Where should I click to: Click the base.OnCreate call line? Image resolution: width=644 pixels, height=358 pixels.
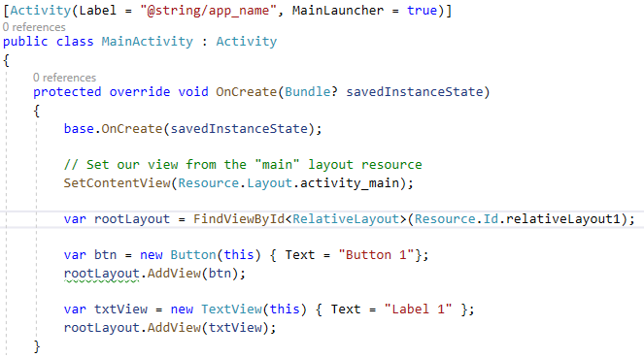point(192,129)
